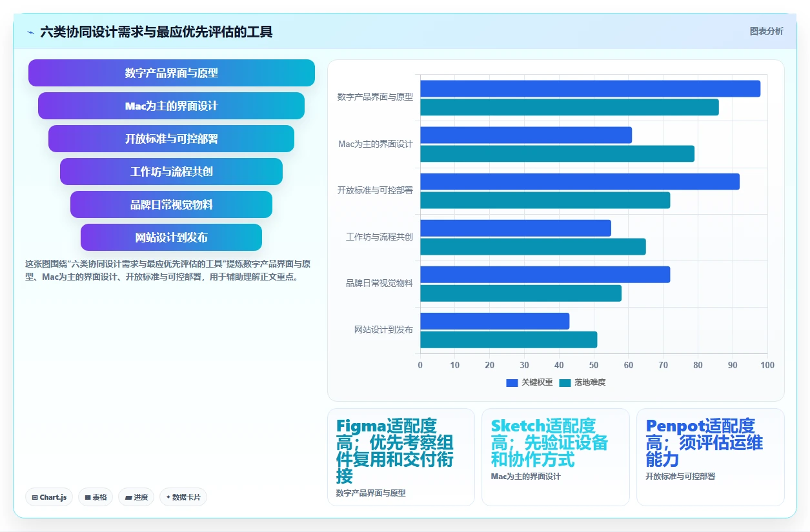This screenshot has width=810, height=532.
Task: Click the teal bar for 开放标准与可控部署
Action: 545,200
